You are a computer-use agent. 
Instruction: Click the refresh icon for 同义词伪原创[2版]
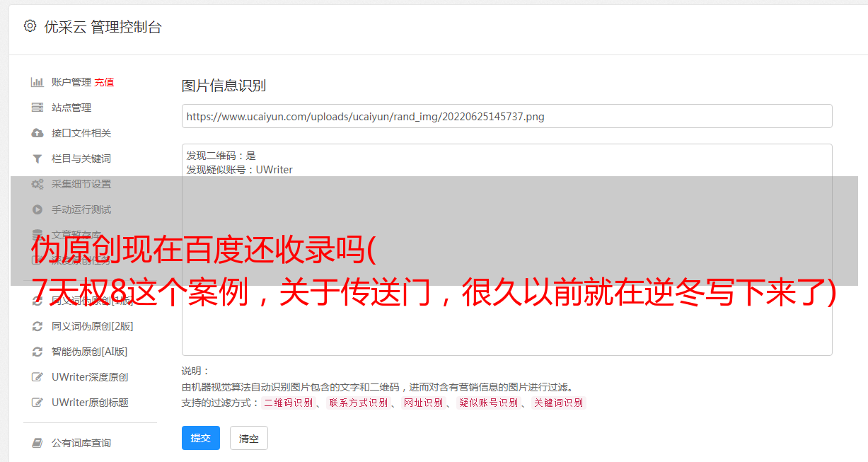tap(37, 326)
